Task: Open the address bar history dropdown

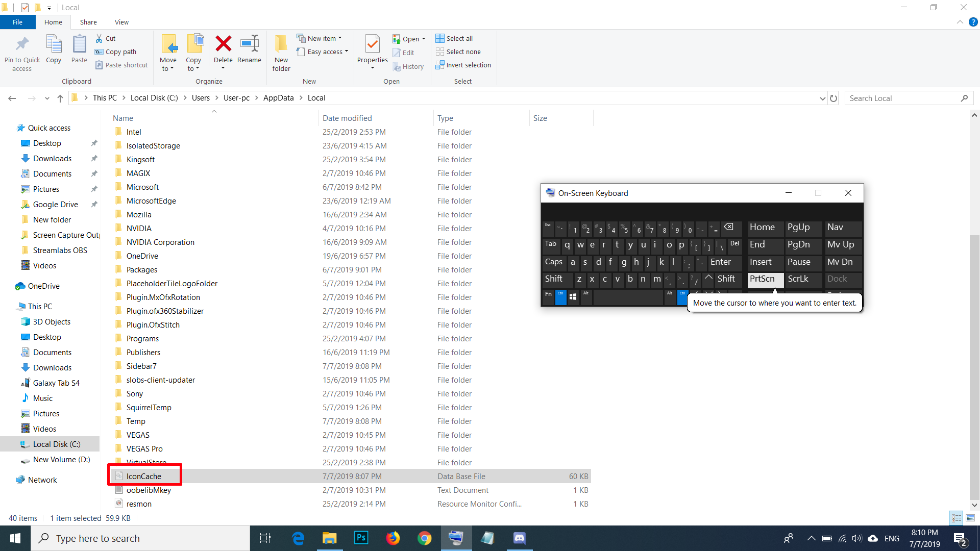Action: [822, 97]
